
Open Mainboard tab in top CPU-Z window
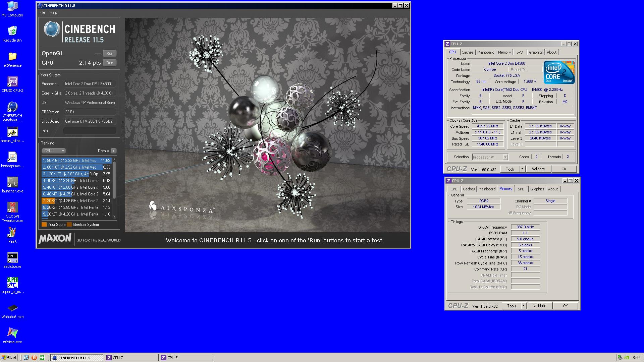click(486, 52)
